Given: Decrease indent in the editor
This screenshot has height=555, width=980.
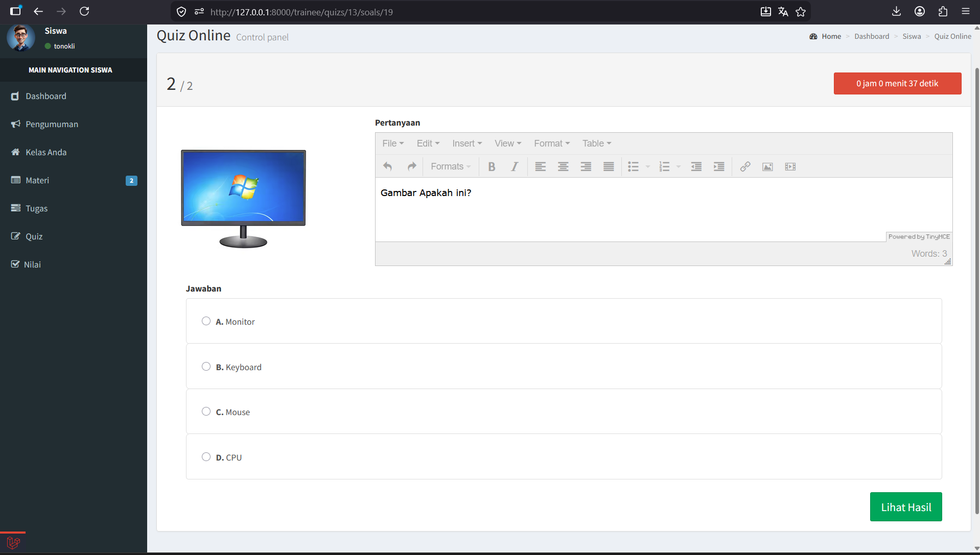Looking at the screenshot, I should (696, 166).
